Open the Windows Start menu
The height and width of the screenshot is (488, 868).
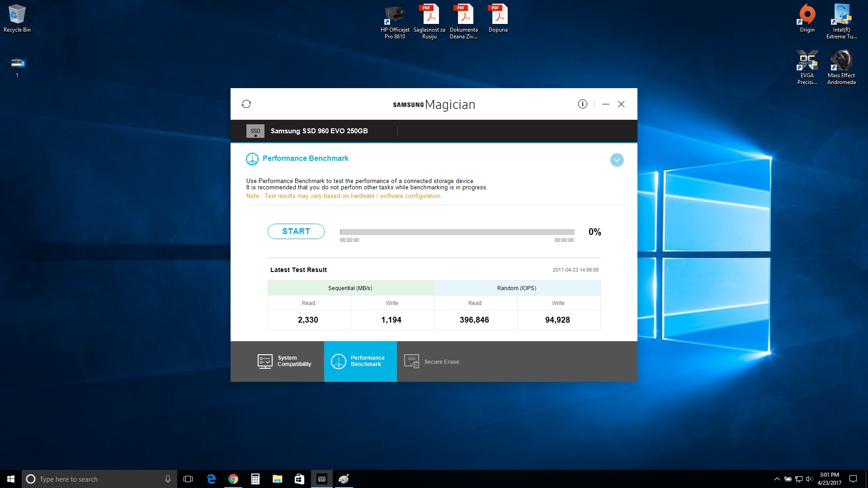pyautogui.click(x=11, y=479)
